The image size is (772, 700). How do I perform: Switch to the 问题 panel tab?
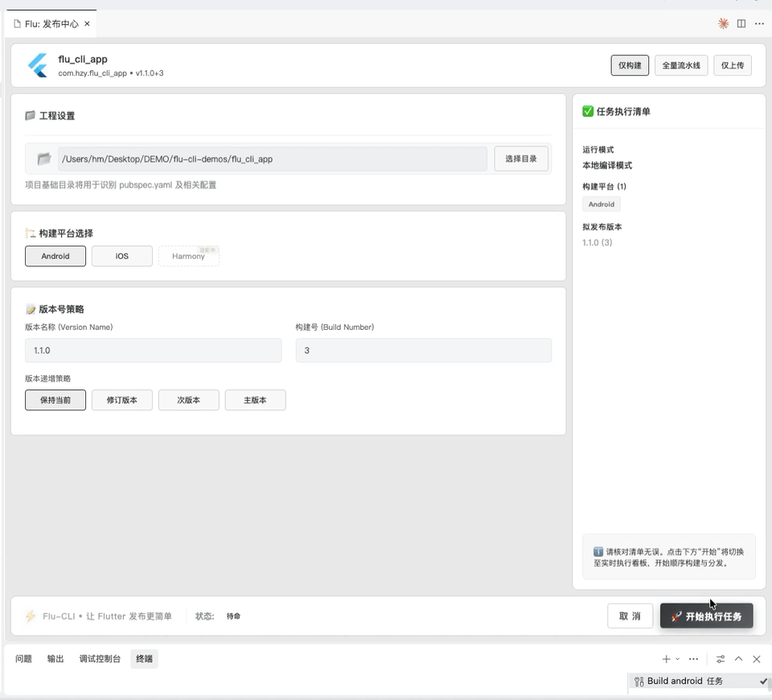pyautogui.click(x=23, y=659)
